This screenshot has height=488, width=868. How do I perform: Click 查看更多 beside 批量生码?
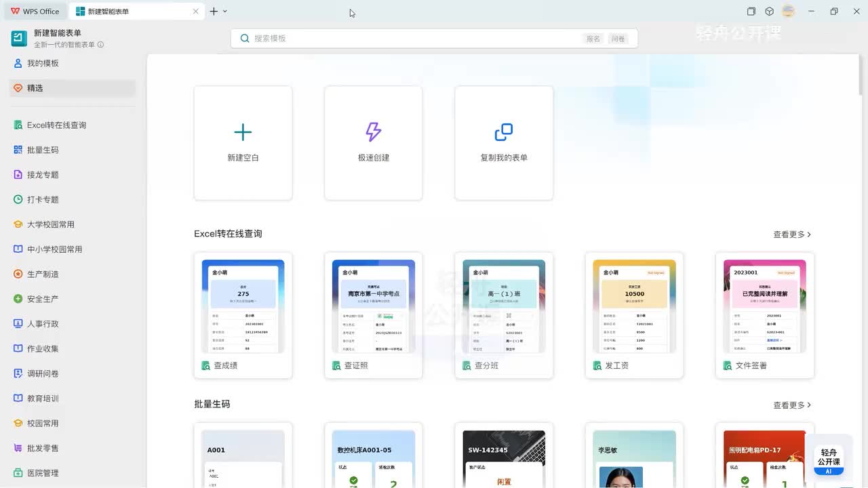(x=792, y=405)
